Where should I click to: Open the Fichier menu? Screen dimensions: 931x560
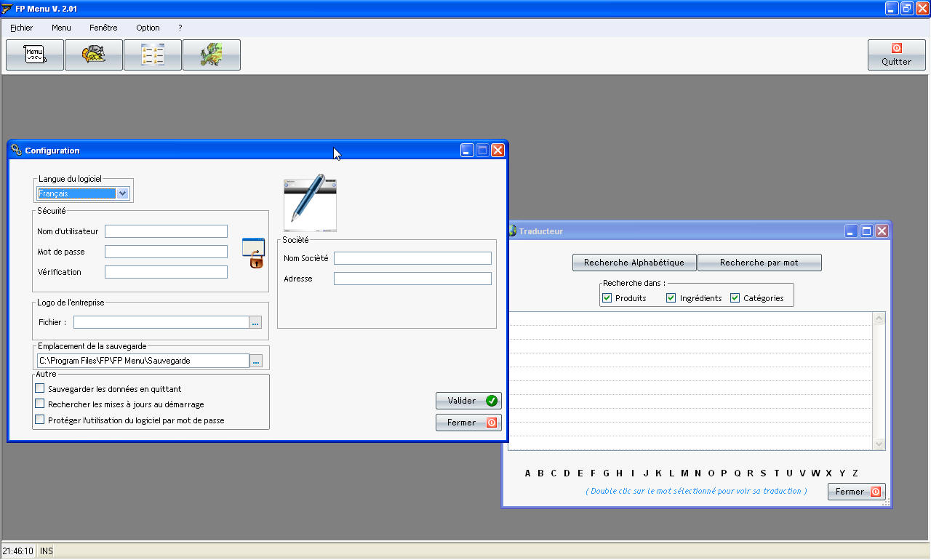tap(22, 28)
